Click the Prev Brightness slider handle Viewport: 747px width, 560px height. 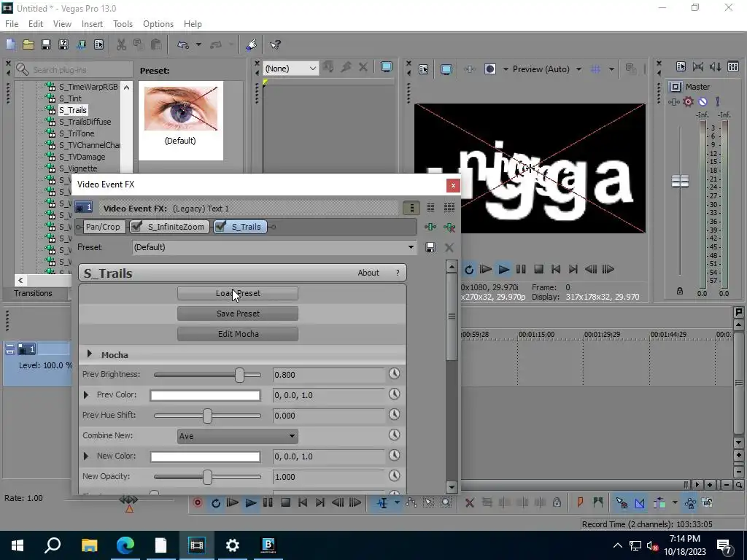(x=239, y=375)
